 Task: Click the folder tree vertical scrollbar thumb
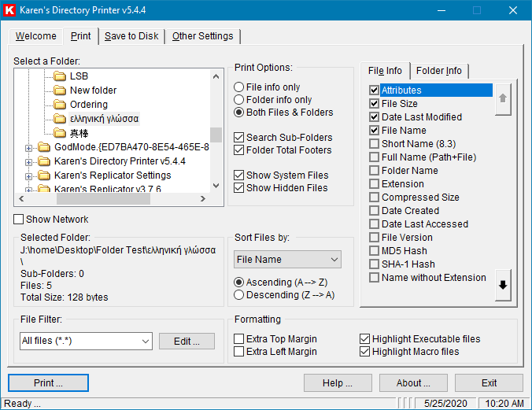(216, 134)
